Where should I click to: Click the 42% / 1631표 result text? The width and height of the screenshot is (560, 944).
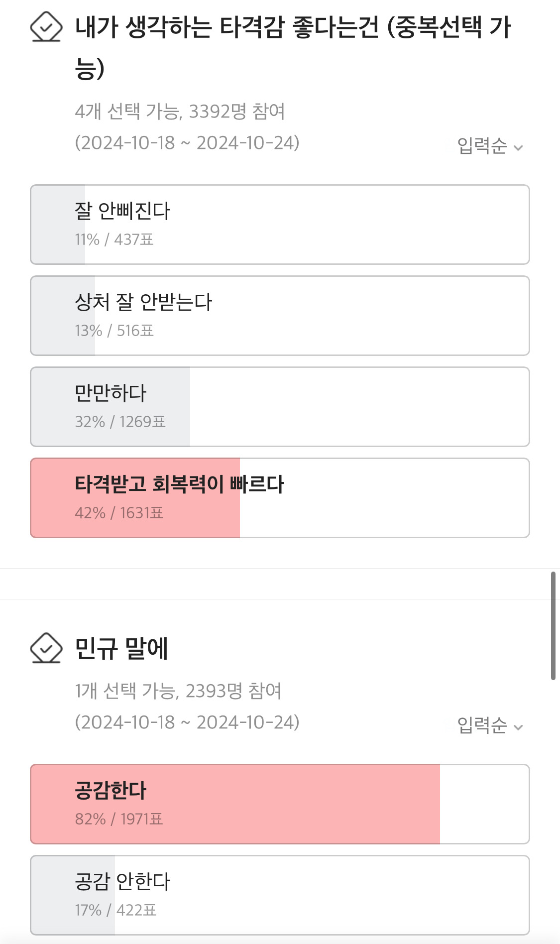point(119,513)
